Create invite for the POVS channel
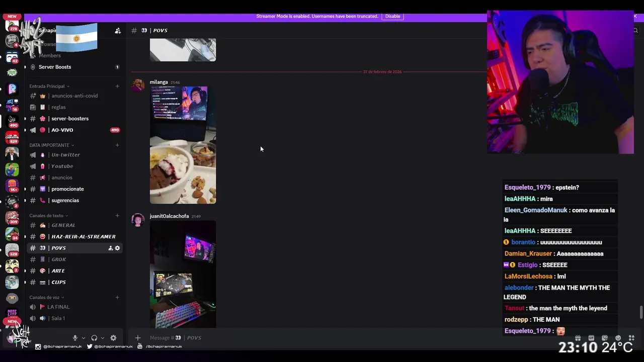 (111, 248)
